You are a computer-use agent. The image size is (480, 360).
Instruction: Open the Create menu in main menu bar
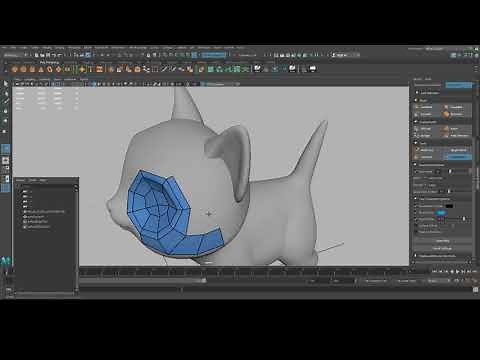click(x=23, y=48)
